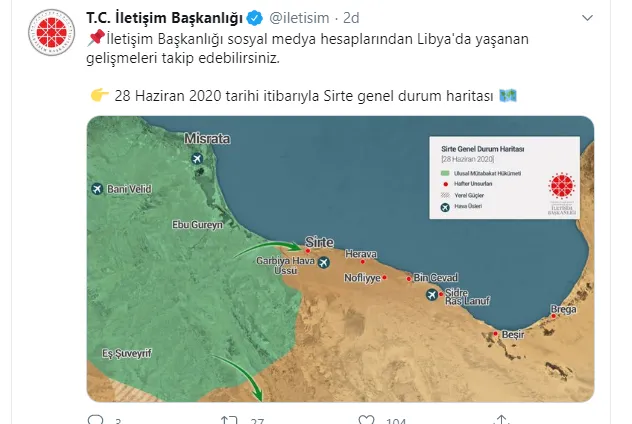
Task: Click the Garbiya Hava Üssü airbase icon
Action: [323, 263]
